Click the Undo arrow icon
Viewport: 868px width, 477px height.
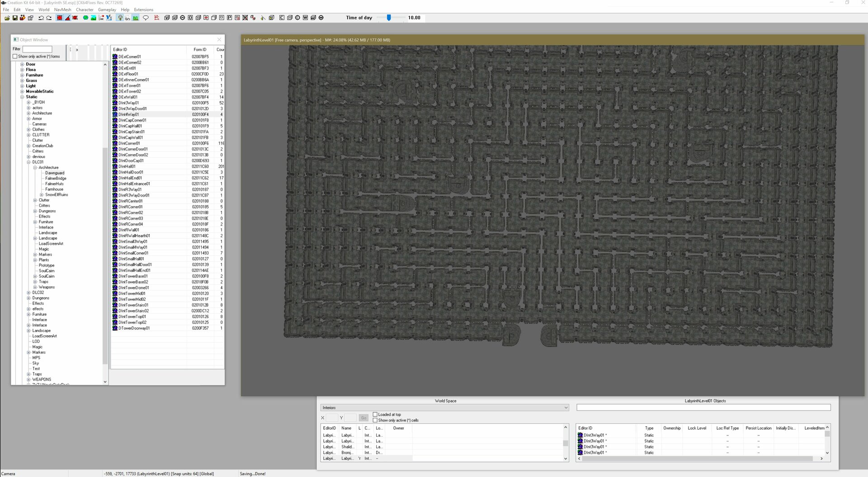(x=41, y=18)
